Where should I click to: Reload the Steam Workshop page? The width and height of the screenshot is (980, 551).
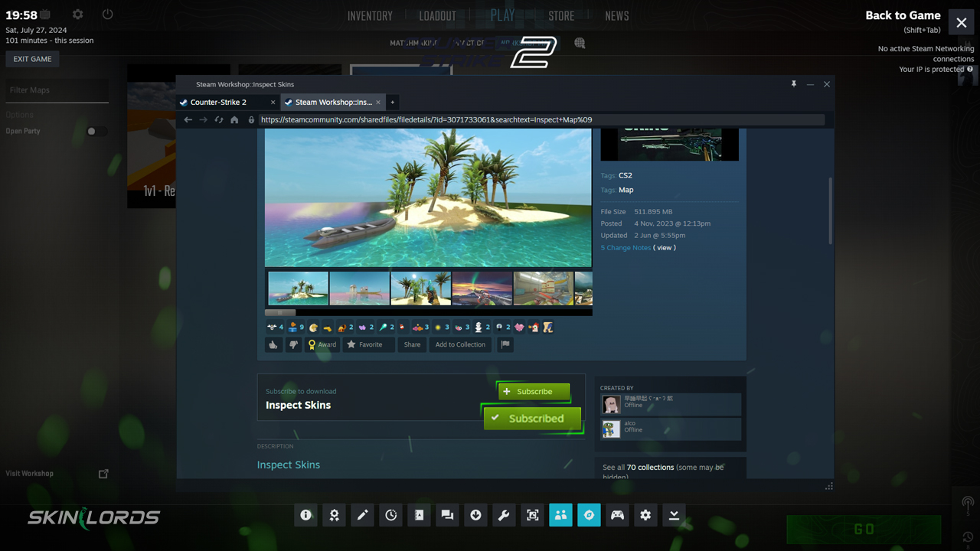(x=219, y=119)
